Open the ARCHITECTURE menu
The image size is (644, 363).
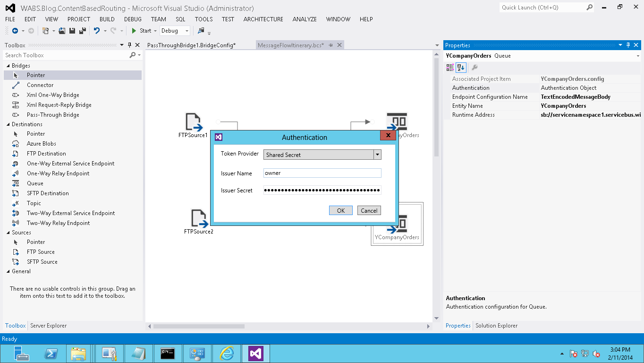[x=263, y=19]
